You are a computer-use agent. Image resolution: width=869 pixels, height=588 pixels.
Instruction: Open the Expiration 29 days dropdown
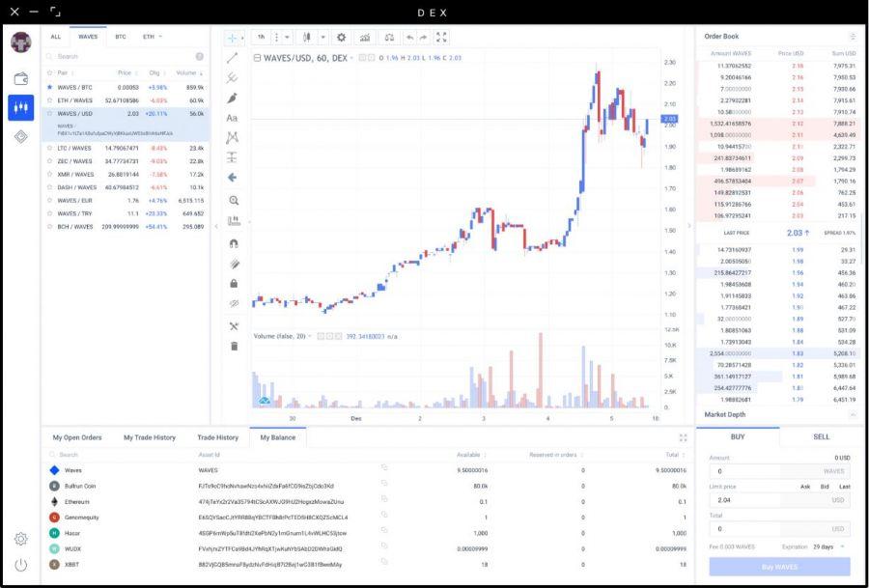click(828, 547)
